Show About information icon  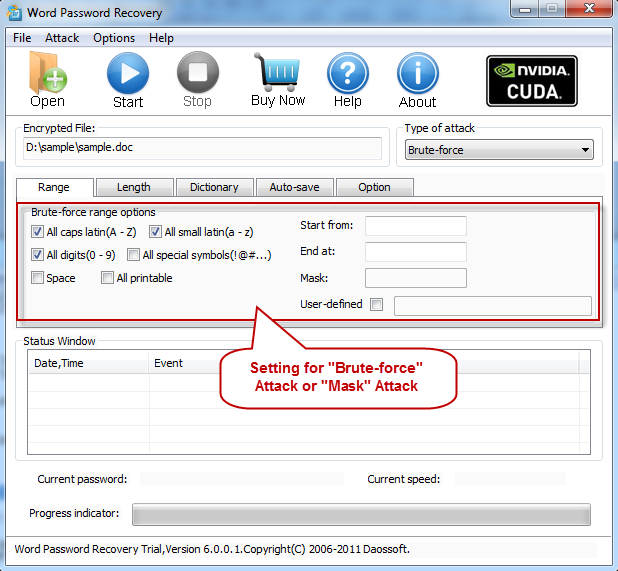(418, 73)
